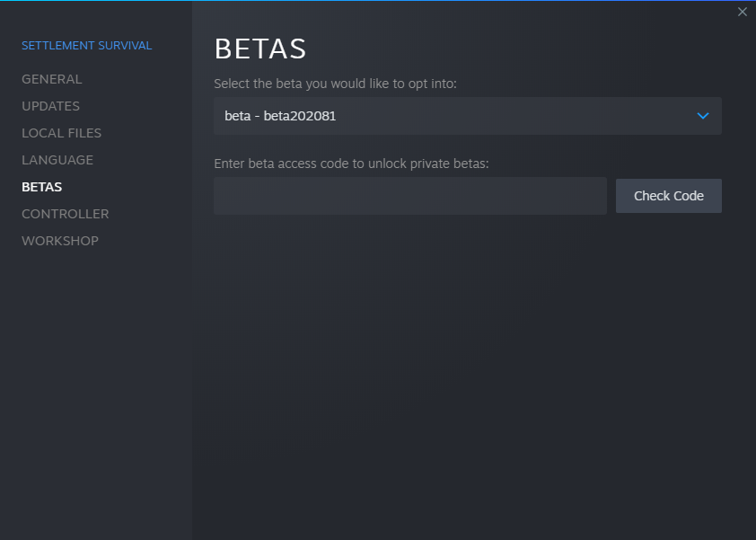
Task: Click the selected "beta - beta202081" text
Action: (280, 116)
